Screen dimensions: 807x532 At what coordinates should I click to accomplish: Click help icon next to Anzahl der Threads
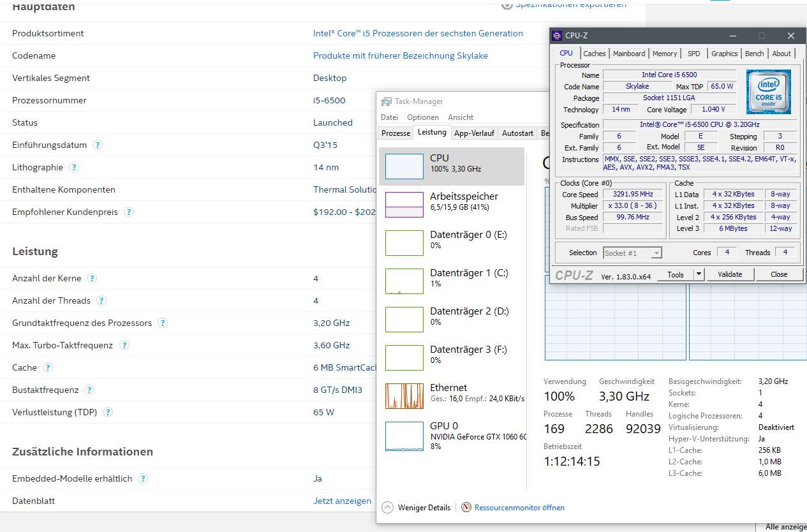click(x=101, y=300)
